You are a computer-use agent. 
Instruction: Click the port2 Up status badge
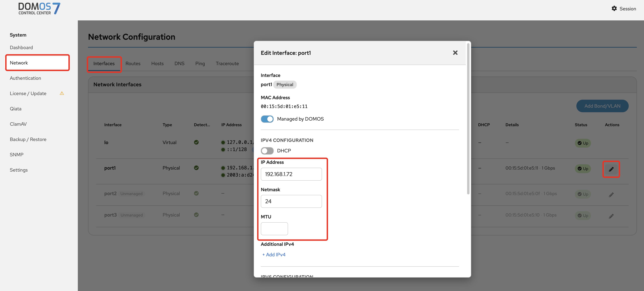[582, 194]
